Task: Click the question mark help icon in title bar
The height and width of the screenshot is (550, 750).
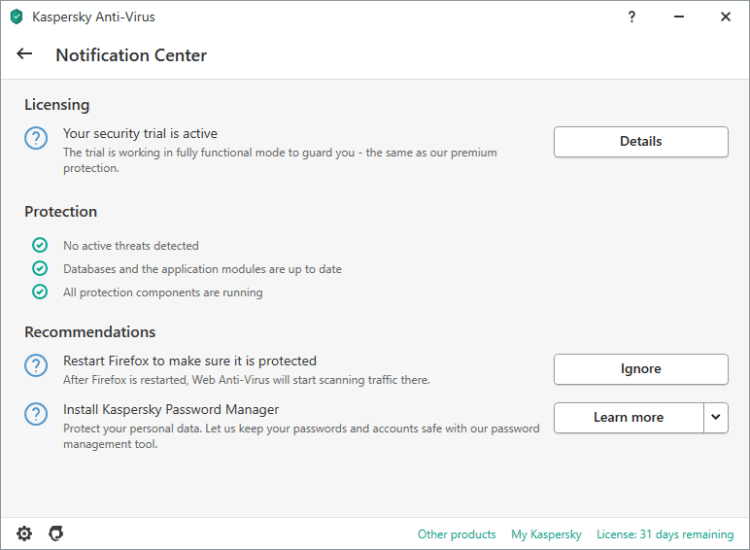Action: tap(632, 17)
